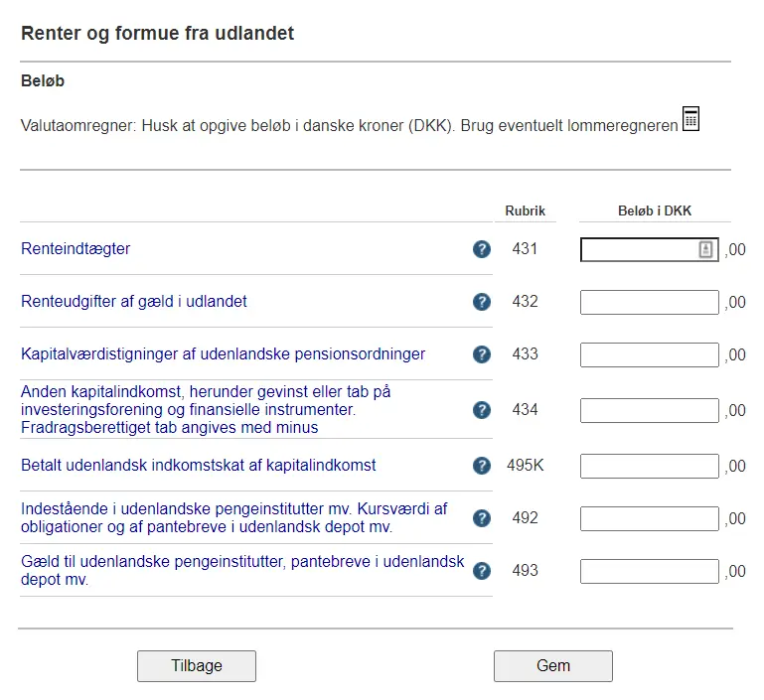Click the input field for rubrik 492
Image resolution: width=764 pixels, height=700 pixels.
649,519
